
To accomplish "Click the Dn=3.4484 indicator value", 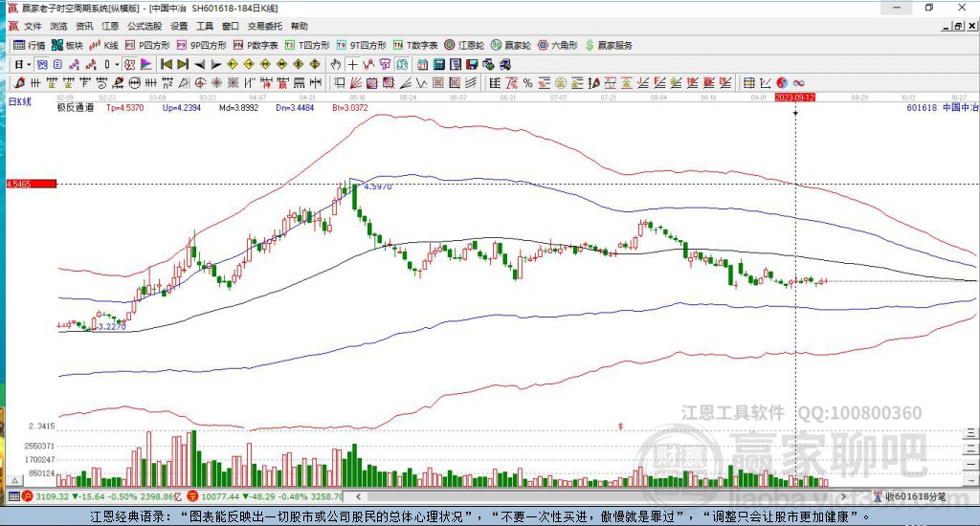I will pyautogui.click(x=295, y=107).
